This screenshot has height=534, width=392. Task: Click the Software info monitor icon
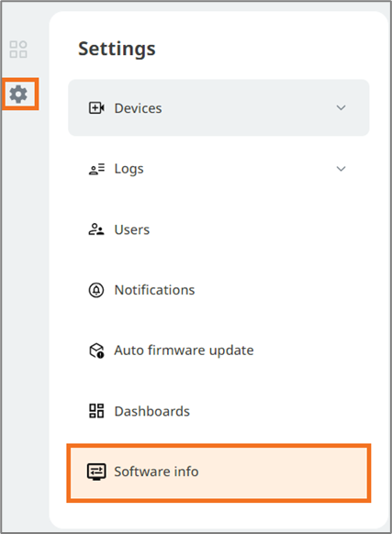pyautogui.click(x=96, y=472)
